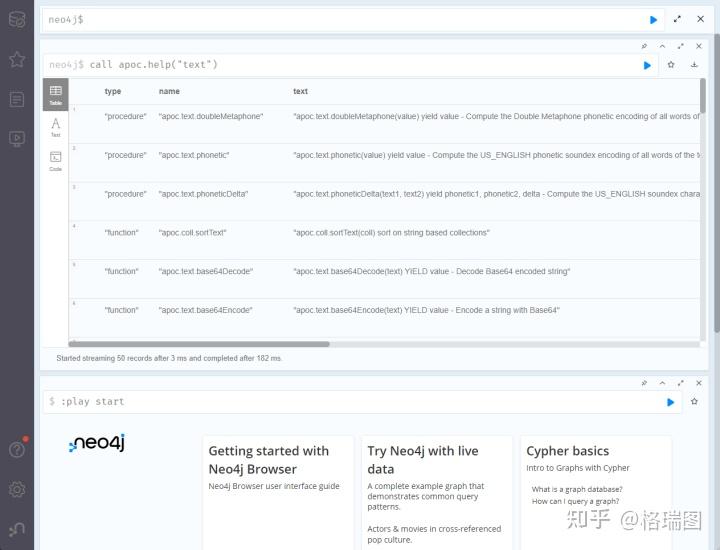
Task: Open the "What is a graph database?" link
Action: click(x=575, y=489)
